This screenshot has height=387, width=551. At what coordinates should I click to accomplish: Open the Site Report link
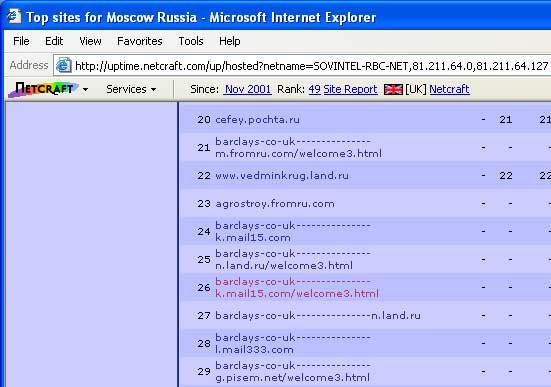[x=350, y=89]
